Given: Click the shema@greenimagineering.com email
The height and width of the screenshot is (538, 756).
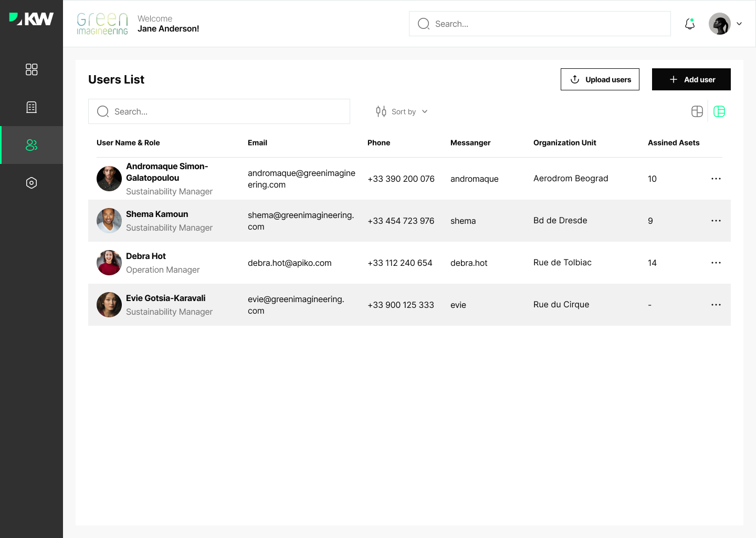Looking at the screenshot, I should point(301,221).
